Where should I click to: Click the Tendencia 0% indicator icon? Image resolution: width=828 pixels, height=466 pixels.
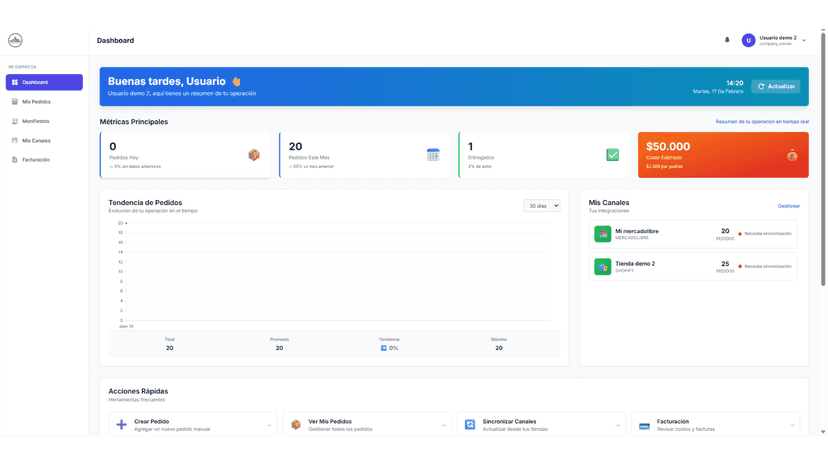(x=384, y=348)
